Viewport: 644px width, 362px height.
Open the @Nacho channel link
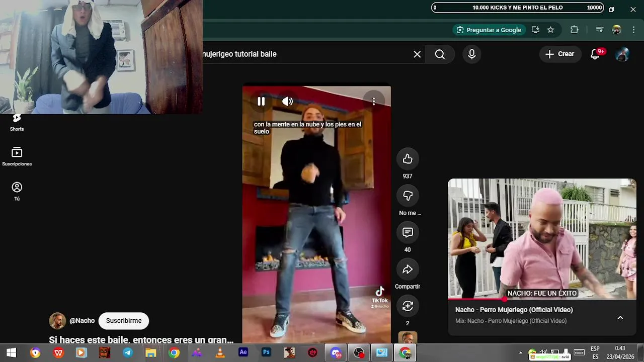coord(82,321)
